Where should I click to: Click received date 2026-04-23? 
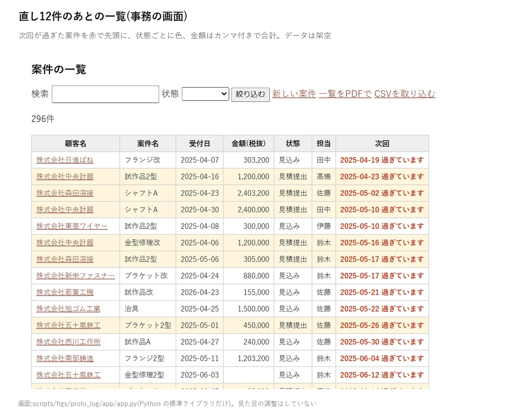[x=199, y=292]
